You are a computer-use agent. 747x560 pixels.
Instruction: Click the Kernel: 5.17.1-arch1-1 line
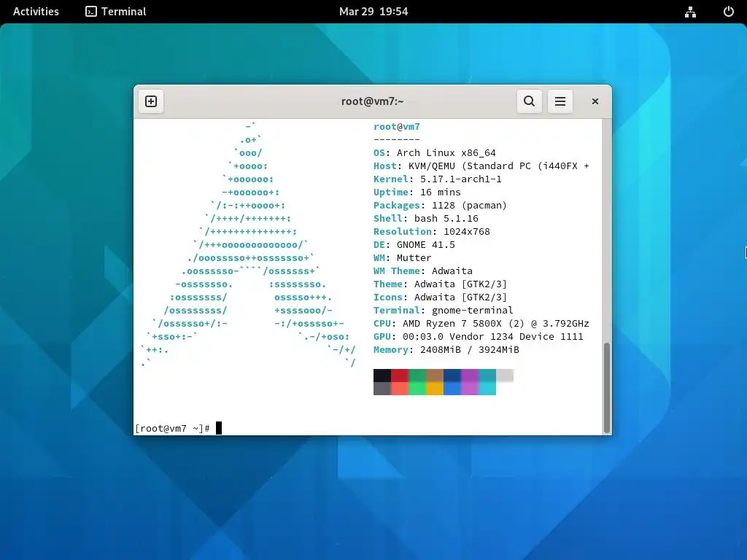tap(438, 179)
